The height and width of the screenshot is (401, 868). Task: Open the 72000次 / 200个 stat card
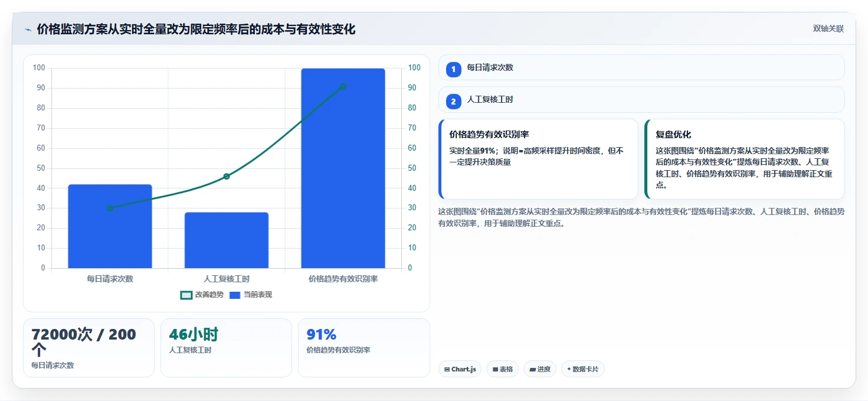coord(89,348)
